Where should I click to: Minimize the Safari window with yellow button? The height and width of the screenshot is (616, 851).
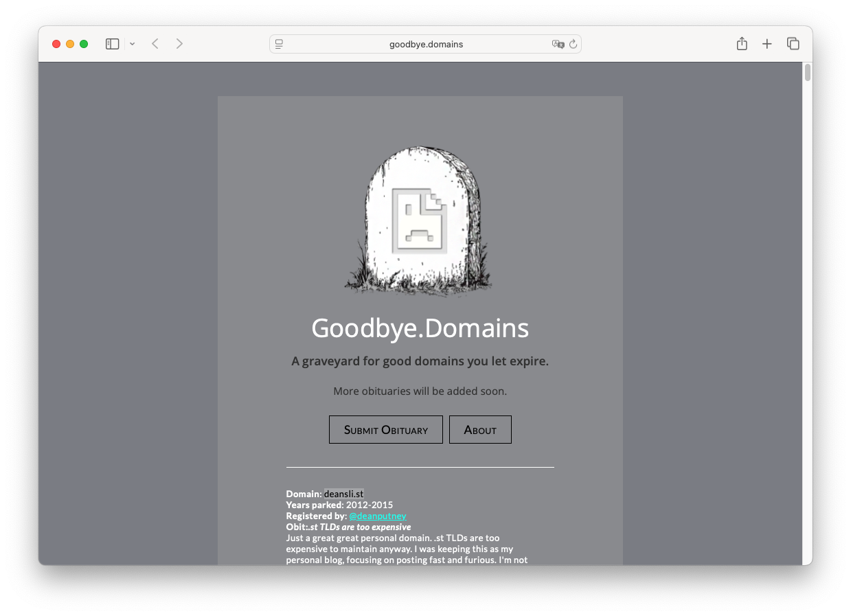pos(70,44)
